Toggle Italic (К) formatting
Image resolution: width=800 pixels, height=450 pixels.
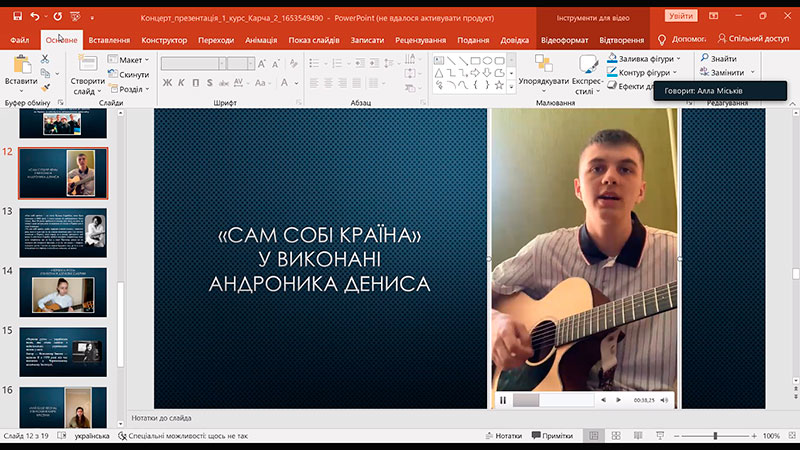coord(181,83)
